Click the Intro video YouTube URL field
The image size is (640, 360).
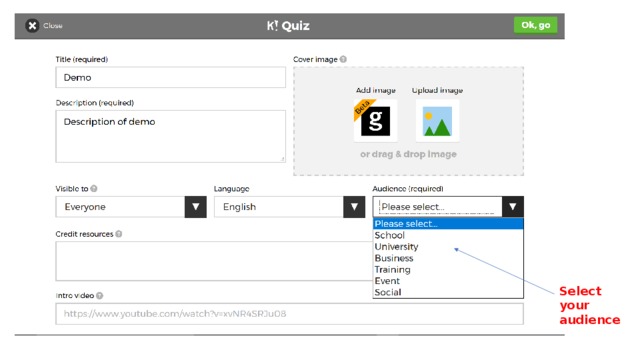[x=289, y=314]
